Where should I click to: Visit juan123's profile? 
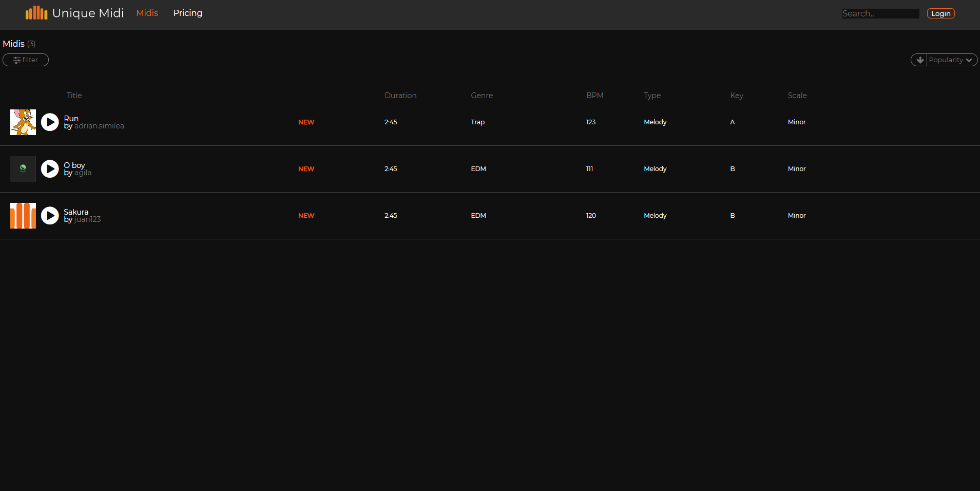point(87,219)
